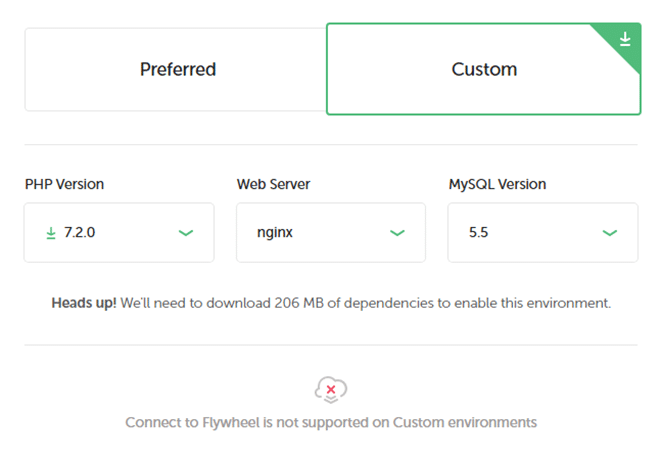662x458 pixels.
Task: Click the white download icon on Custom card
Action: pos(625,39)
